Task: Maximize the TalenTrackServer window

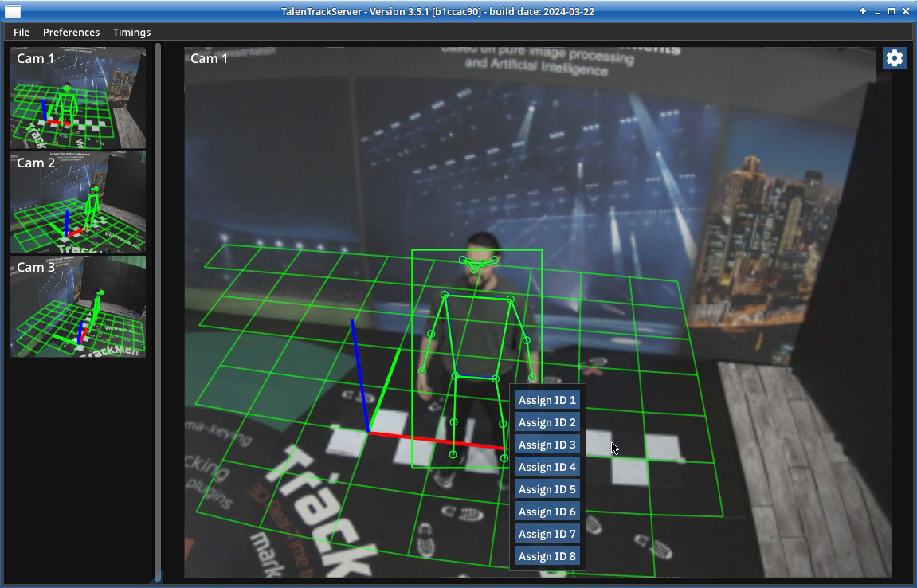Action: point(892,11)
